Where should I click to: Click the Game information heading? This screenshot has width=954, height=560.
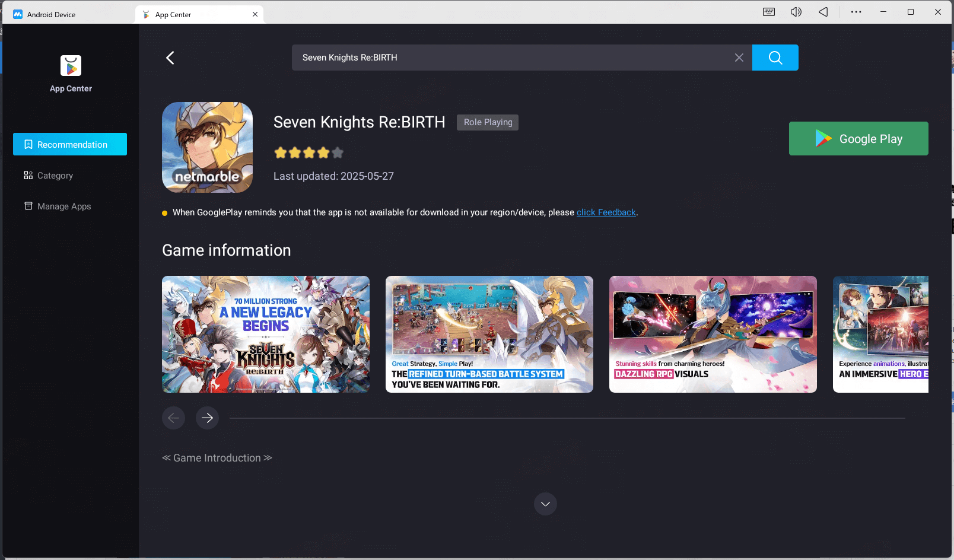[x=227, y=250]
